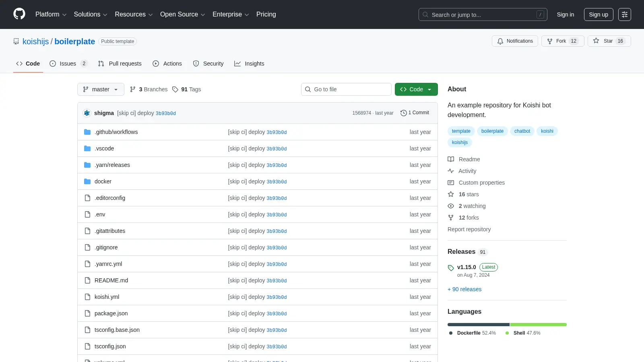
Task: Click the Pricing link in header
Action: pyautogui.click(x=266, y=14)
